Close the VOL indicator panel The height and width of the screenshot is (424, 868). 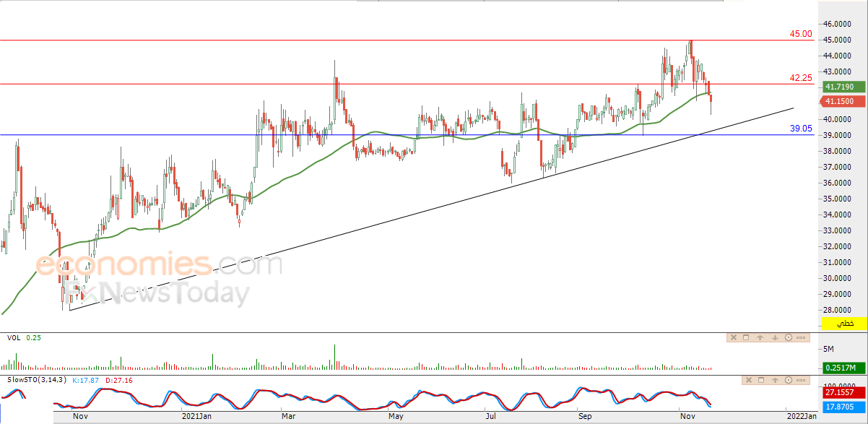(734, 337)
